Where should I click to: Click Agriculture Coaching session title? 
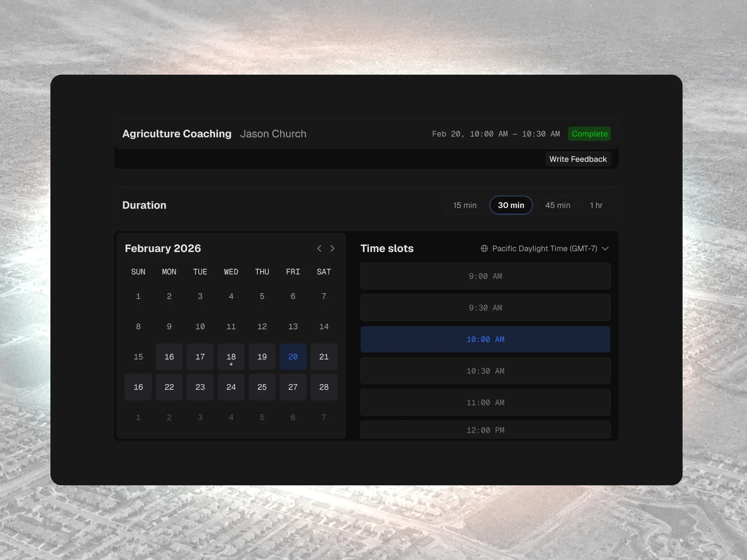(177, 134)
